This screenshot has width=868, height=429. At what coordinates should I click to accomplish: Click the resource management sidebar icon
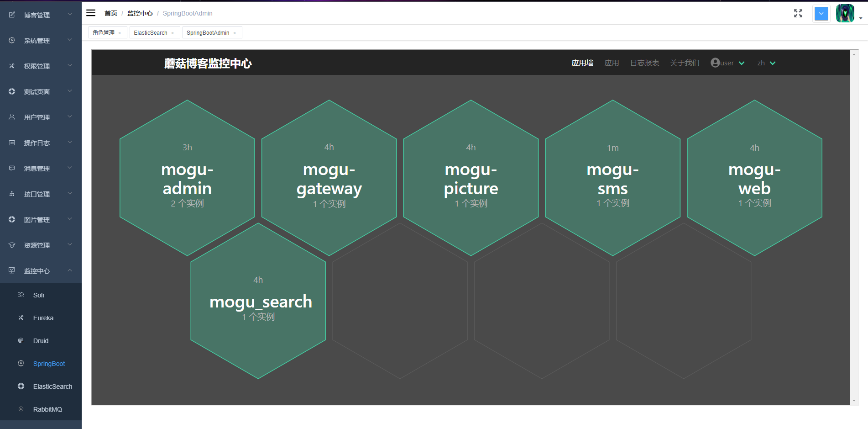[x=12, y=245]
